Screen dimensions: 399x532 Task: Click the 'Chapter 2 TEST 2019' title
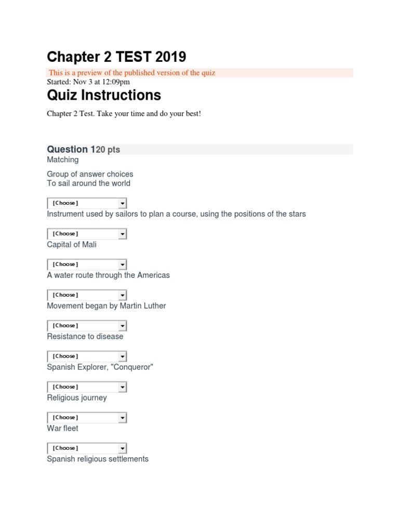[x=116, y=56]
